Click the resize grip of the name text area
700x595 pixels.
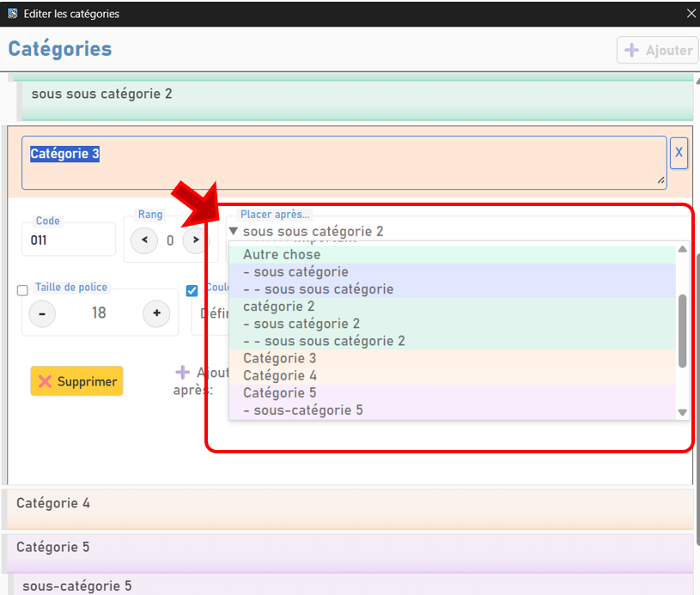tap(660, 180)
